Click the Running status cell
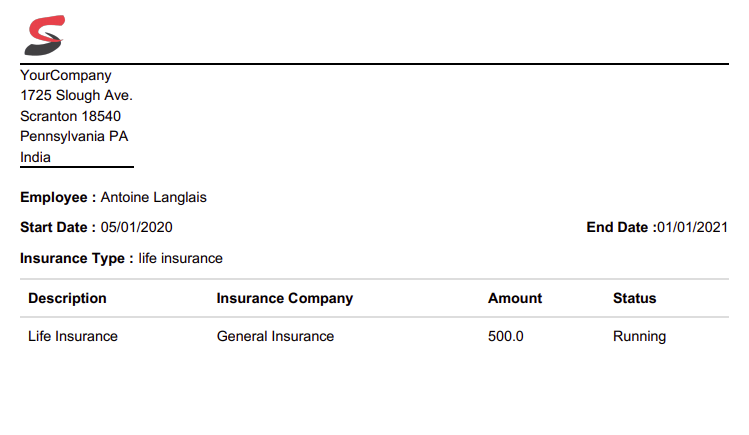Screen dimensions: 749x435 [x=639, y=336]
